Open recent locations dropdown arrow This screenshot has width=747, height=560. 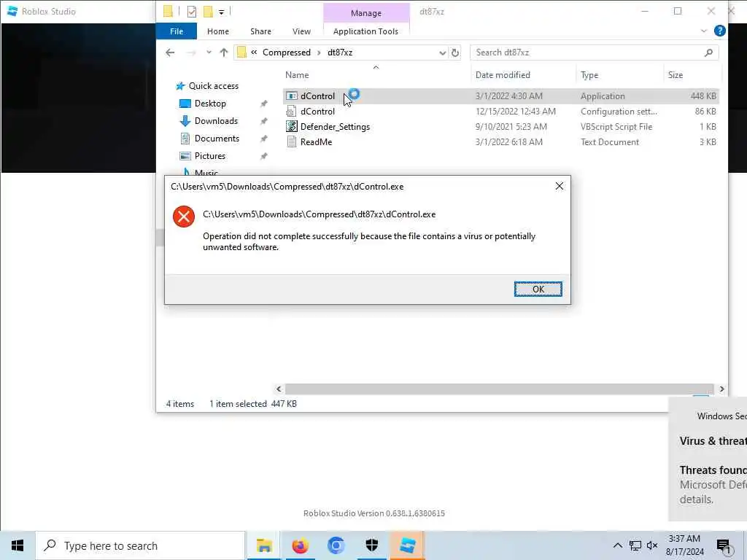click(x=209, y=52)
